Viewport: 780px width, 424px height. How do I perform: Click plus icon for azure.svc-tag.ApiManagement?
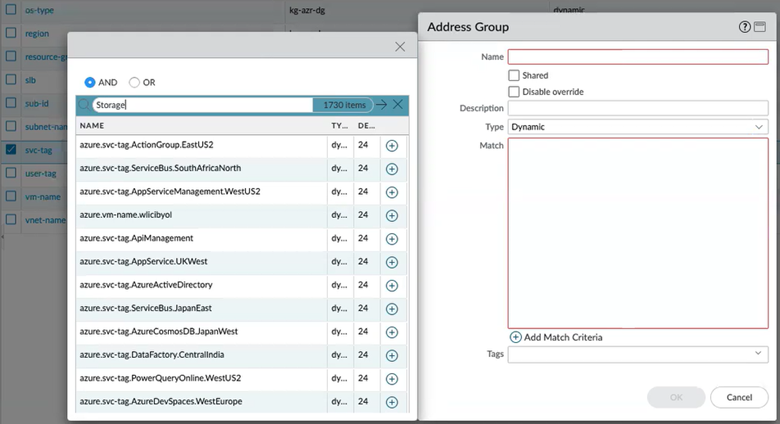point(391,239)
